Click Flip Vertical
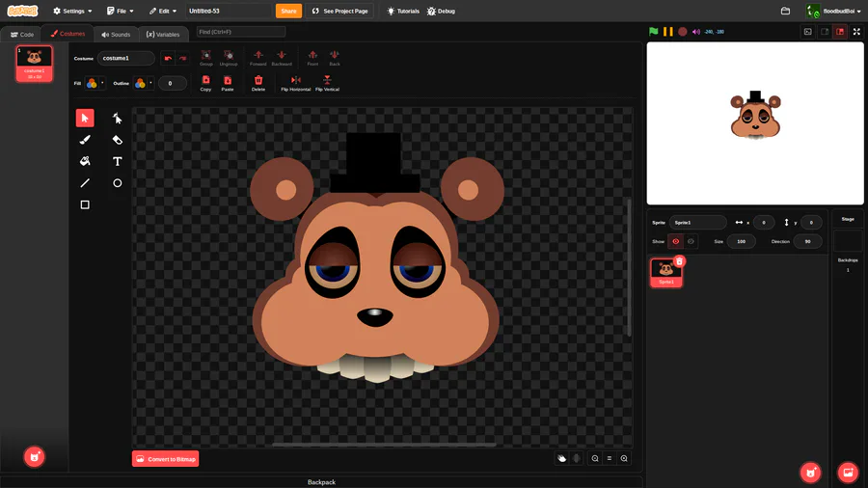868x488 pixels. coord(327,83)
